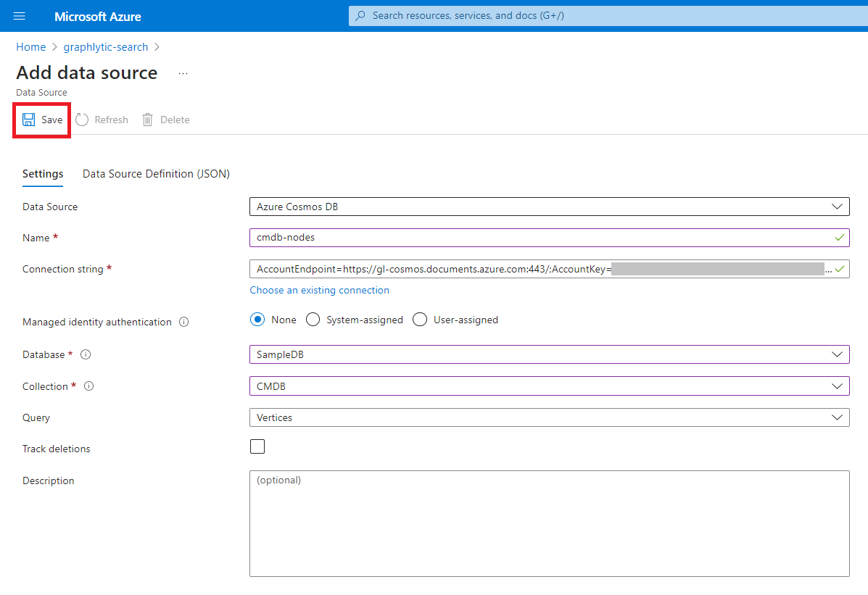Click info icon next to Managed identity authentication
Screen dimensions: 868x595
184,323
